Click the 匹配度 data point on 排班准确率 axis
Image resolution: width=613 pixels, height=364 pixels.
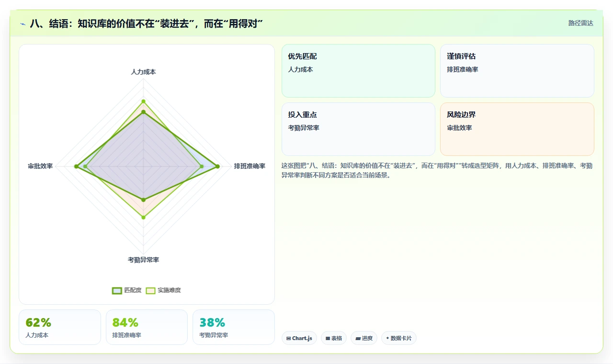point(217,166)
